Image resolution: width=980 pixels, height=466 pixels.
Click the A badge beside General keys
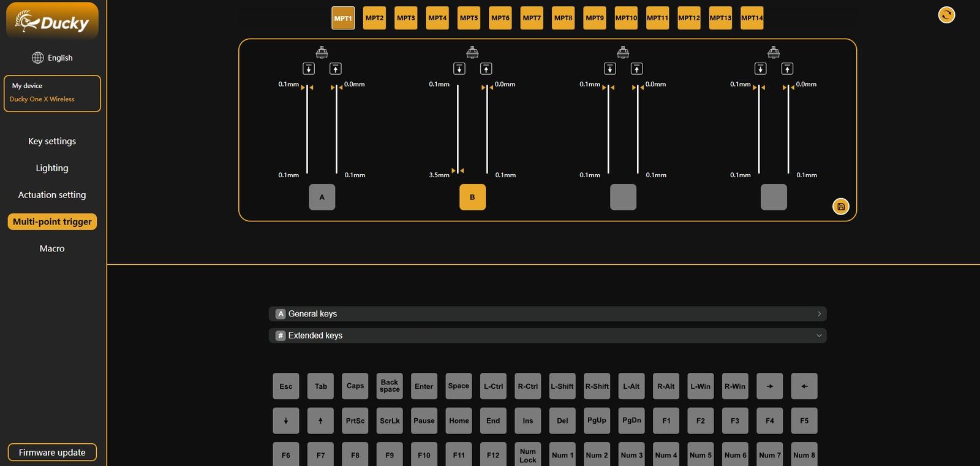281,314
